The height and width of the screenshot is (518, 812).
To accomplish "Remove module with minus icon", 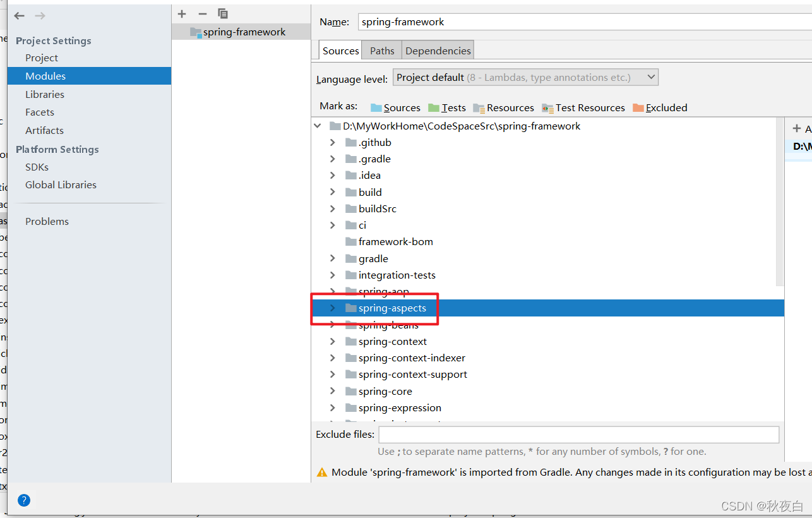I will 202,14.
